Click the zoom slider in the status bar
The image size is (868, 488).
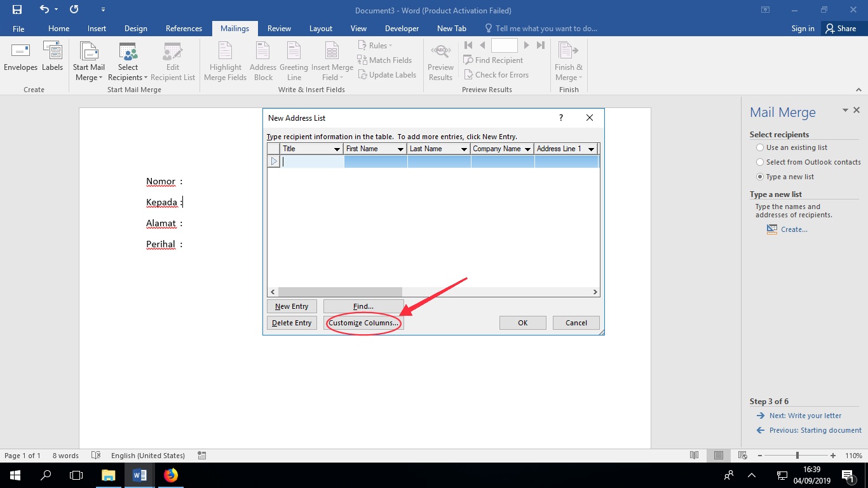click(797, 456)
